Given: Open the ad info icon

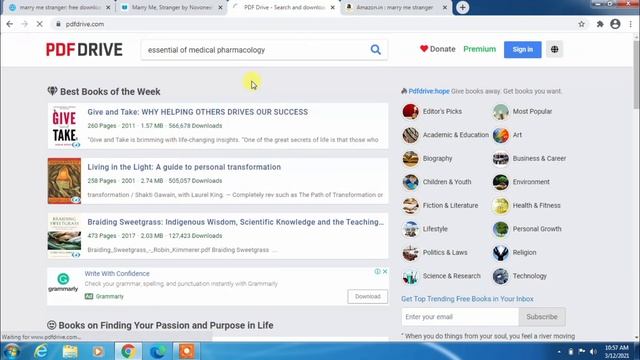Looking at the screenshot, I should coord(378,271).
